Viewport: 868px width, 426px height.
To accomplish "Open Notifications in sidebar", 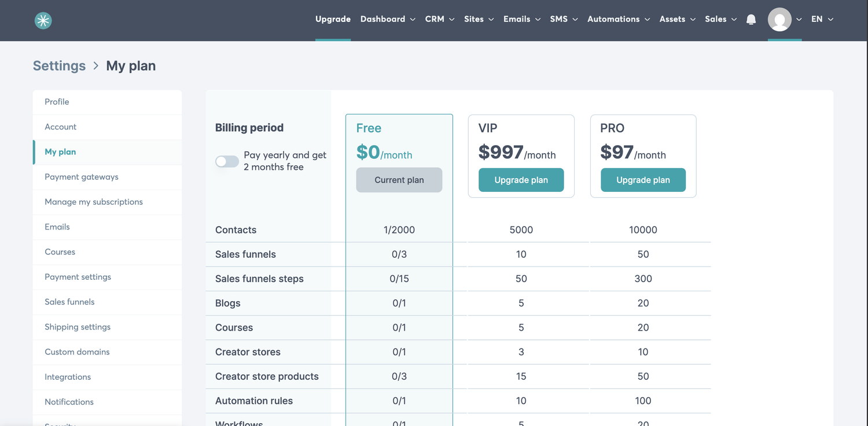I will click(x=107, y=402).
